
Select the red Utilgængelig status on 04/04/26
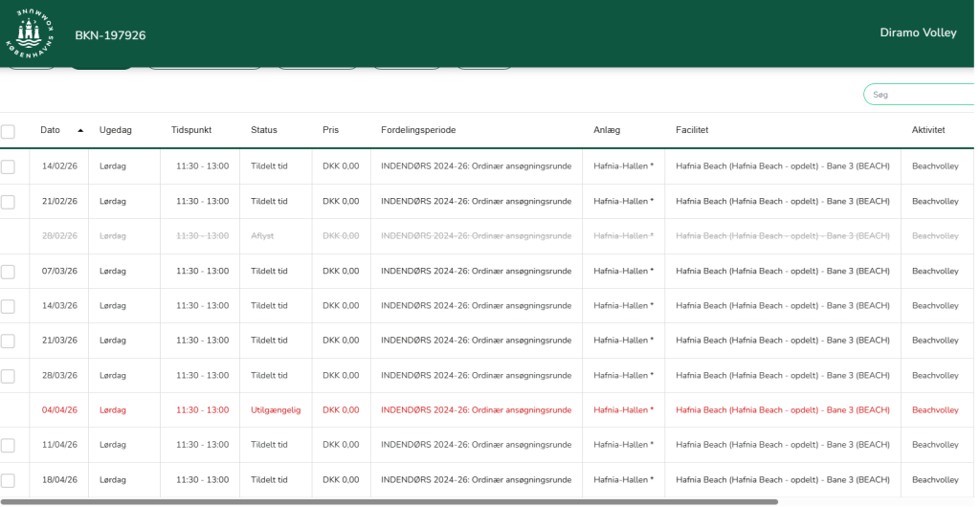(x=276, y=410)
